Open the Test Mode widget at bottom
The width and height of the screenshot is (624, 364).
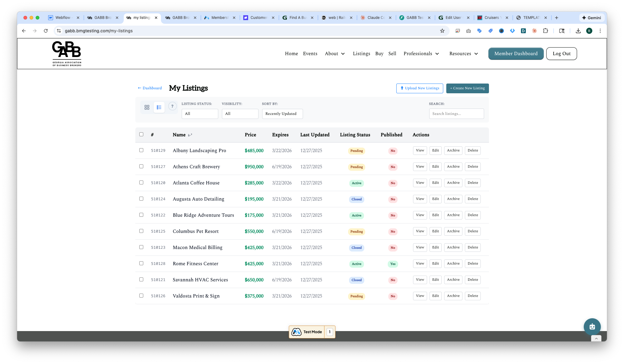(312, 332)
